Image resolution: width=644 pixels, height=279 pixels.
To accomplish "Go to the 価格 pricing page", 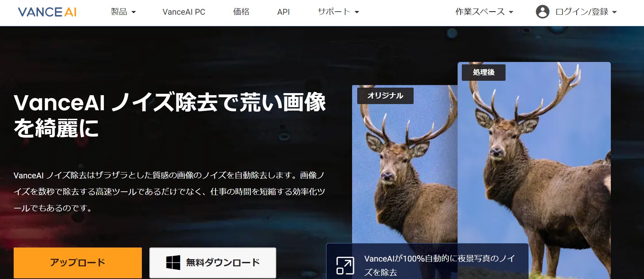I will point(241,12).
